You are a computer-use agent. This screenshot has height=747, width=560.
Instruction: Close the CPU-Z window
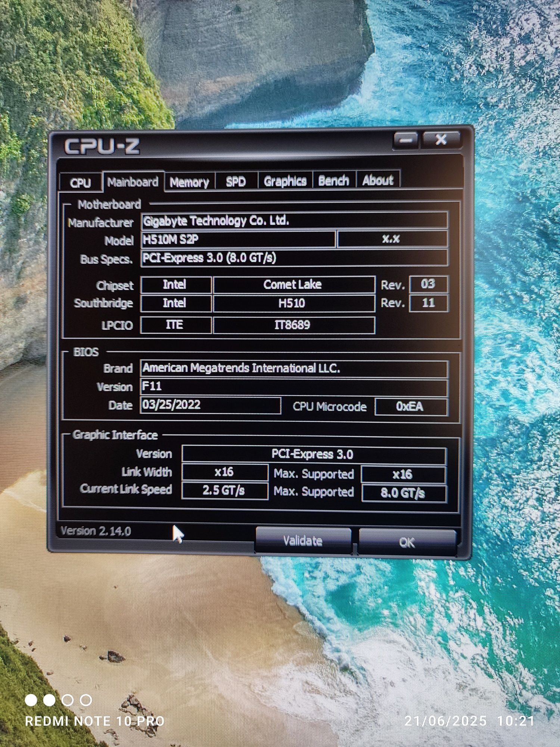pos(441,140)
